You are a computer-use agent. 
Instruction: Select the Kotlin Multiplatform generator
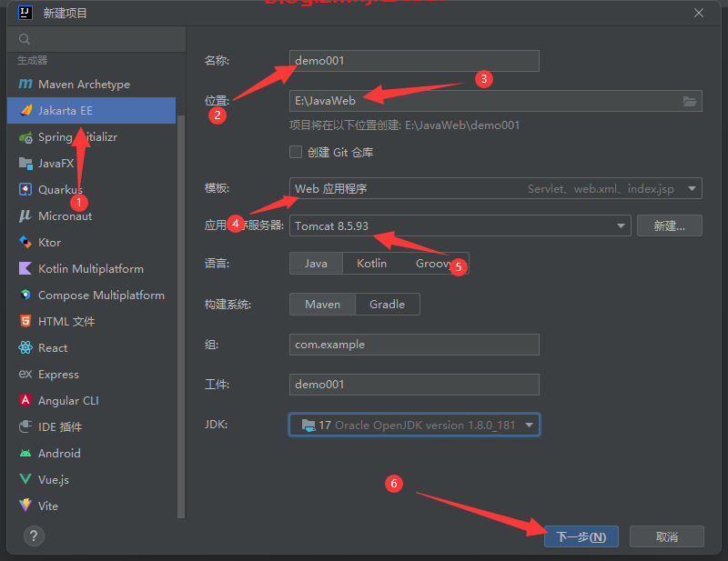92,268
